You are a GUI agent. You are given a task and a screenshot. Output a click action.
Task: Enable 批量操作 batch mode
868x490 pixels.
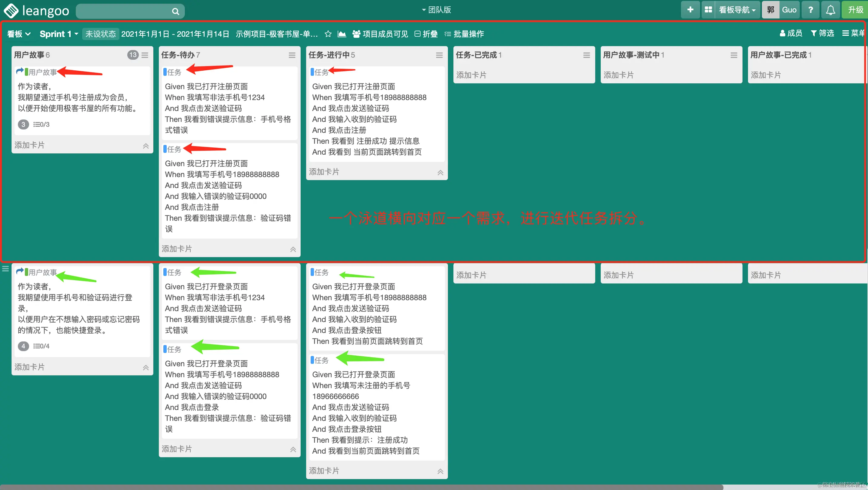tap(464, 34)
